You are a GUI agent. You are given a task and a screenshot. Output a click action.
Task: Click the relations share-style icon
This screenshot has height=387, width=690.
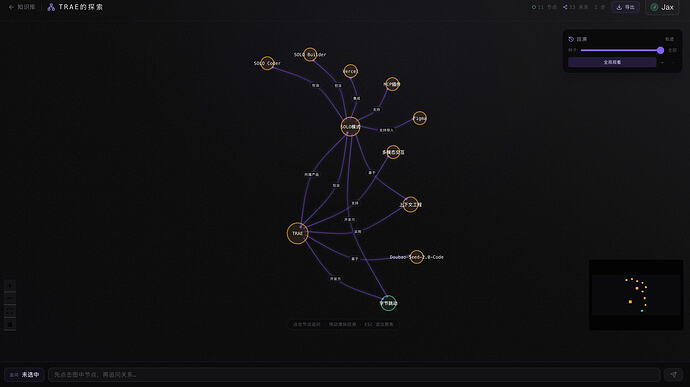point(565,7)
